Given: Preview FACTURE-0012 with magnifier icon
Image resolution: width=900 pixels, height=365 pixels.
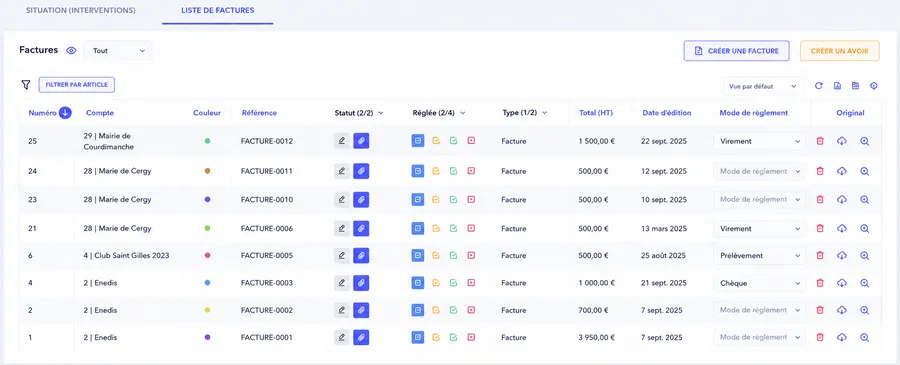Looking at the screenshot, I should 864,141.
